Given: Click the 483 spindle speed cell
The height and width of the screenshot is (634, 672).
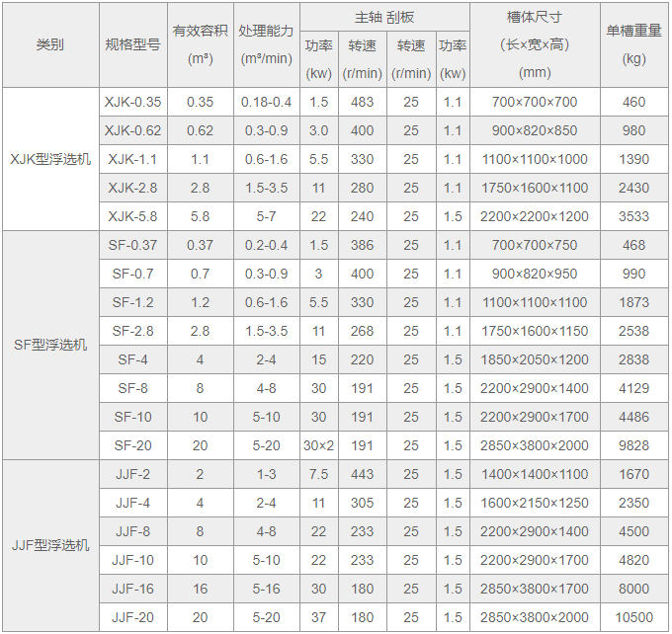Looking at the screenshot, I should [x=362, y=102].
